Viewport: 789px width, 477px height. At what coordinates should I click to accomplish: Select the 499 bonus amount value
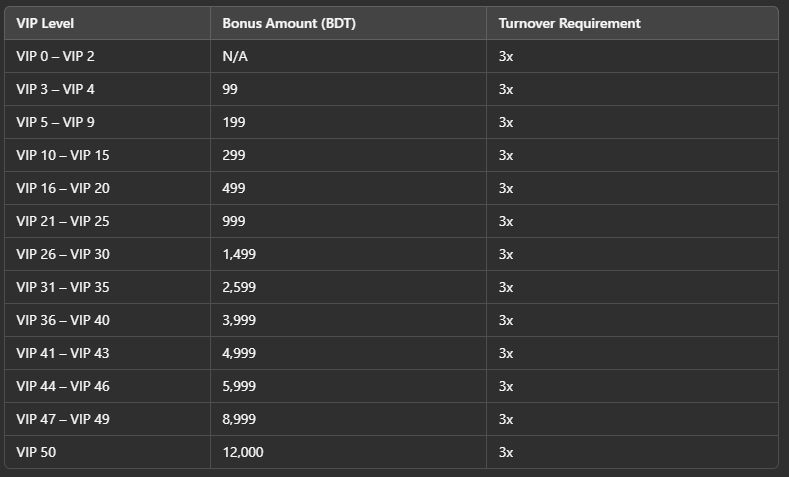point(234,188)
